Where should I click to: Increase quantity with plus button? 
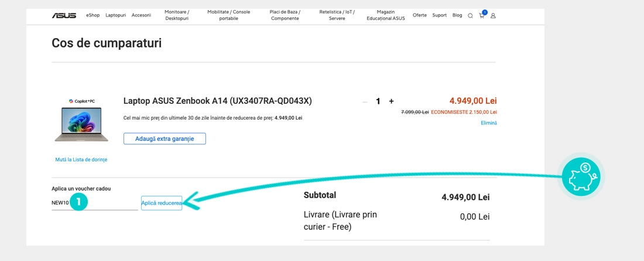point(391,101)
